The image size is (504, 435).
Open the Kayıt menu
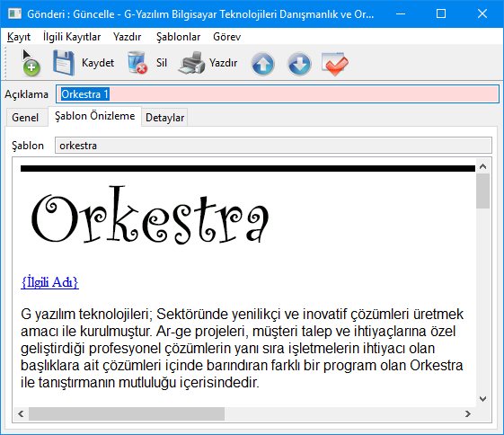[x=19, y=37]
